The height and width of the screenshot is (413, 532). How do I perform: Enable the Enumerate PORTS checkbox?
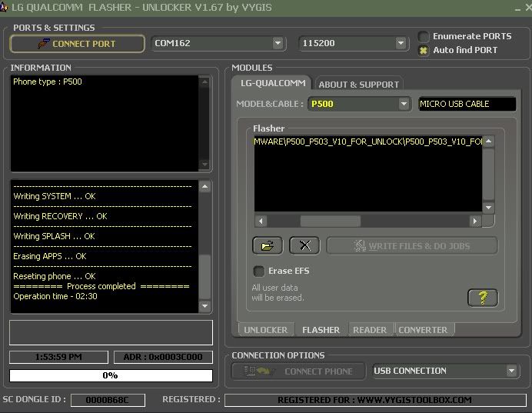pyautogui.click(x=424, y=36)
